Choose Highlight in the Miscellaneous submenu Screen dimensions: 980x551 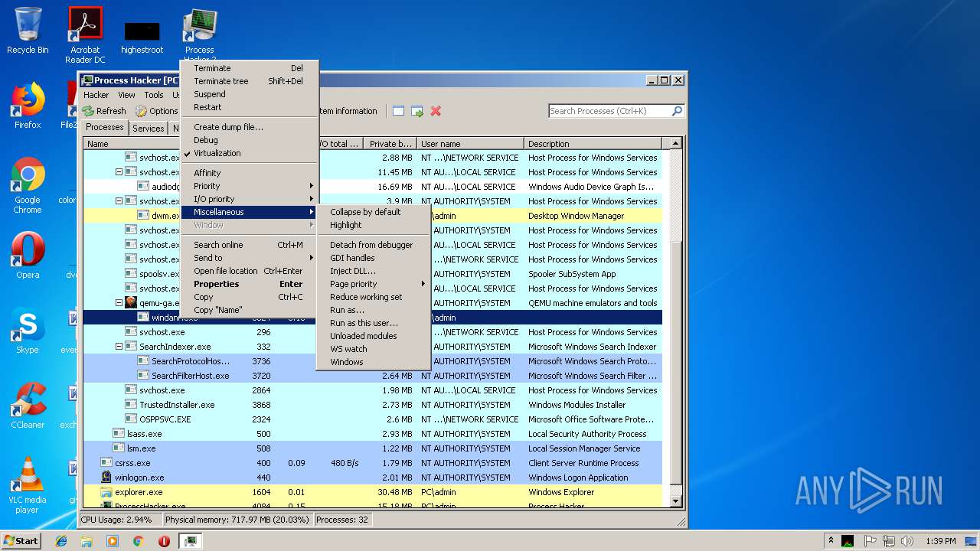pyautogui.click(x=374, y=225)
